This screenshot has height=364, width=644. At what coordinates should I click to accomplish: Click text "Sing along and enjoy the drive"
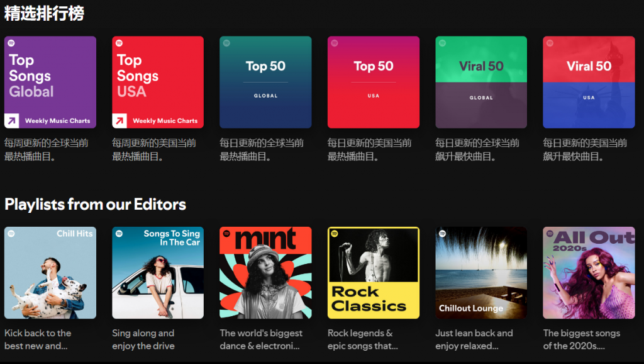coord(143,339)
